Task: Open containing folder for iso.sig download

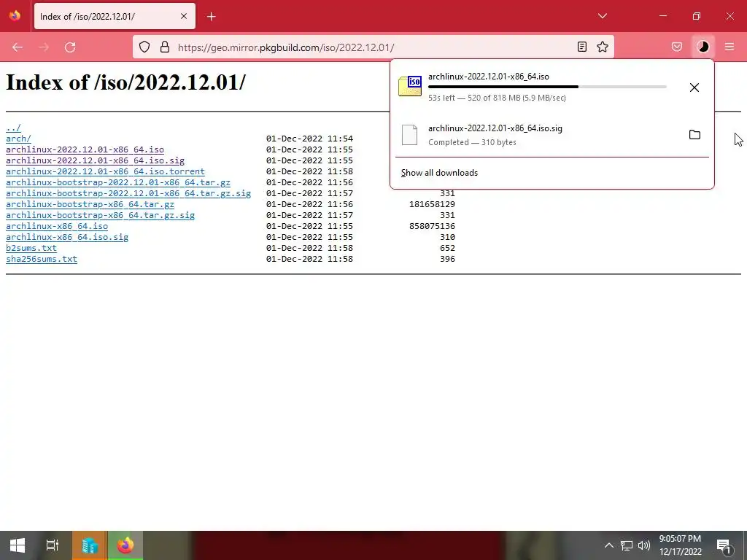Action: (694, 135)
